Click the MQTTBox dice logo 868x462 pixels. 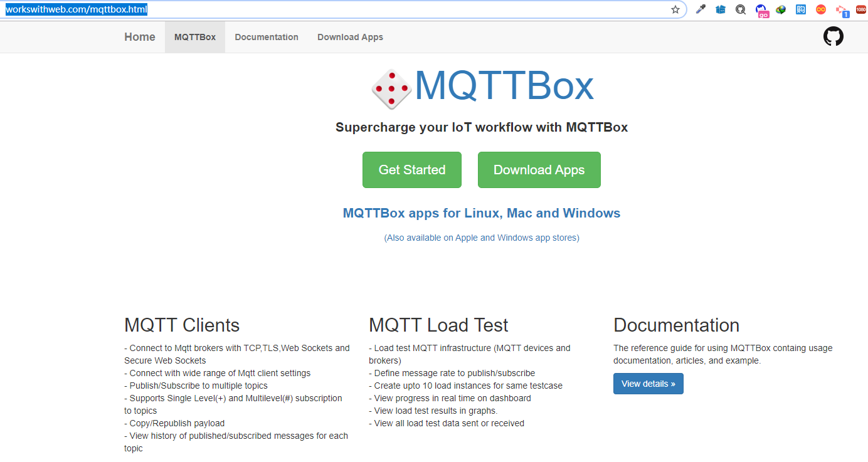tap(391, 89)
